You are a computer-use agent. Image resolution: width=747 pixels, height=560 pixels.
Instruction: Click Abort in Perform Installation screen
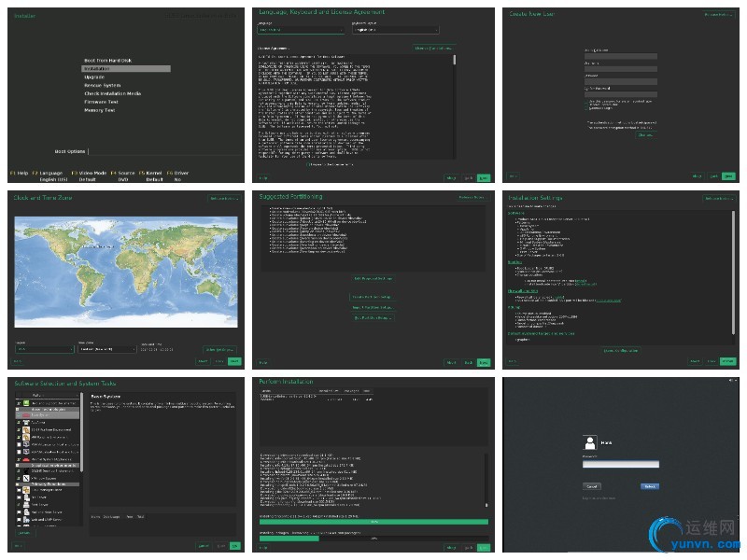[x=451, y=548]
